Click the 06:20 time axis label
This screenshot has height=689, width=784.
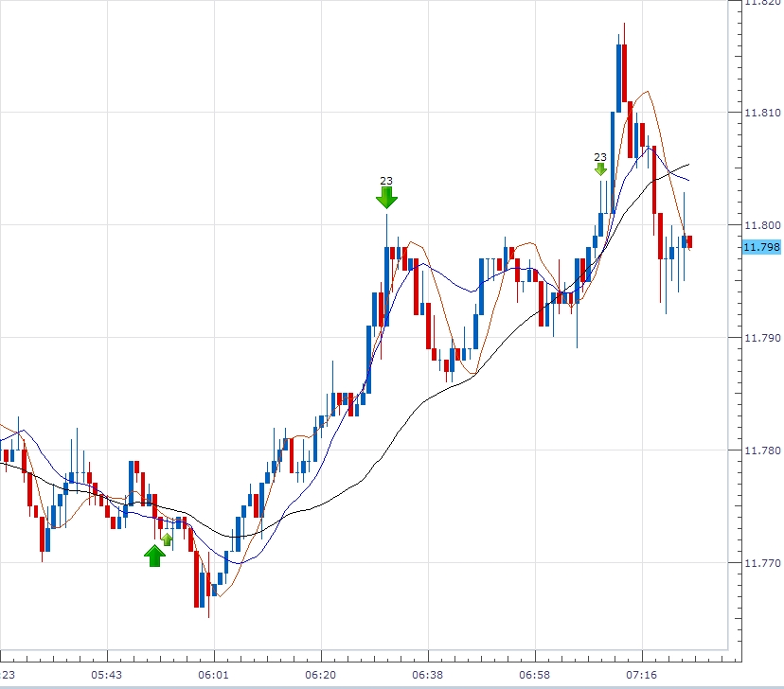(x=320, y=675)
